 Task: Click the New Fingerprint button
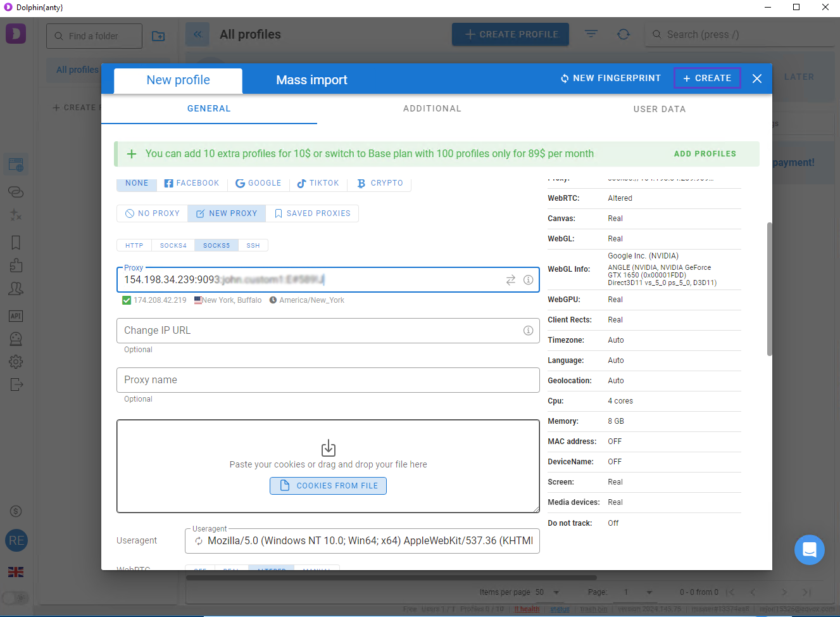[610, 79]
